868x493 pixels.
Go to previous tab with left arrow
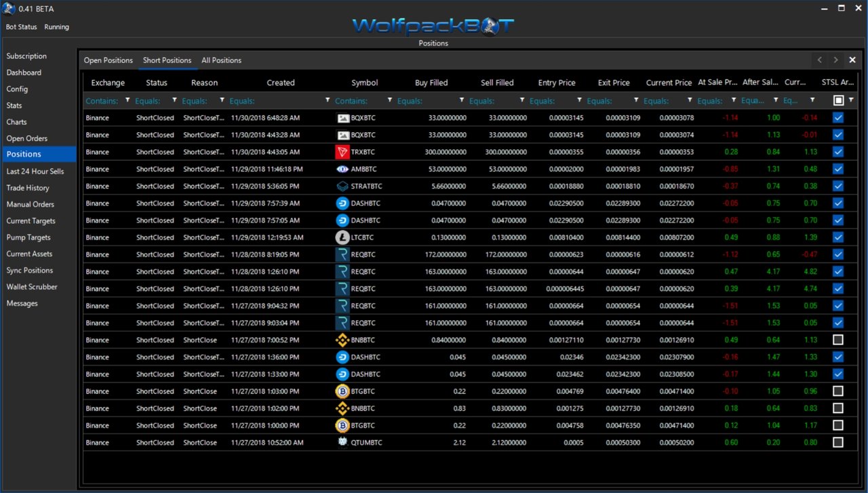click(x=820, y=60)
